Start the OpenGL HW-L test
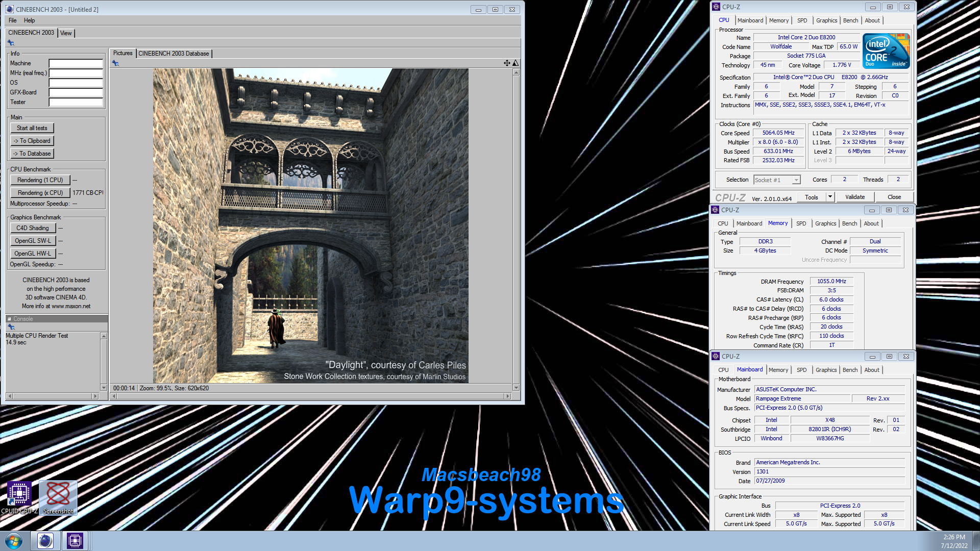The height and width of the screenshot is (551, 980). click(x=33, y=254)
